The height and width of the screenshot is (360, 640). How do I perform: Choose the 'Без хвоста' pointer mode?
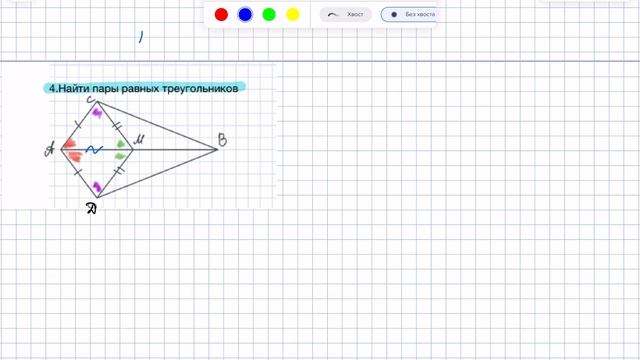[409, 14]
